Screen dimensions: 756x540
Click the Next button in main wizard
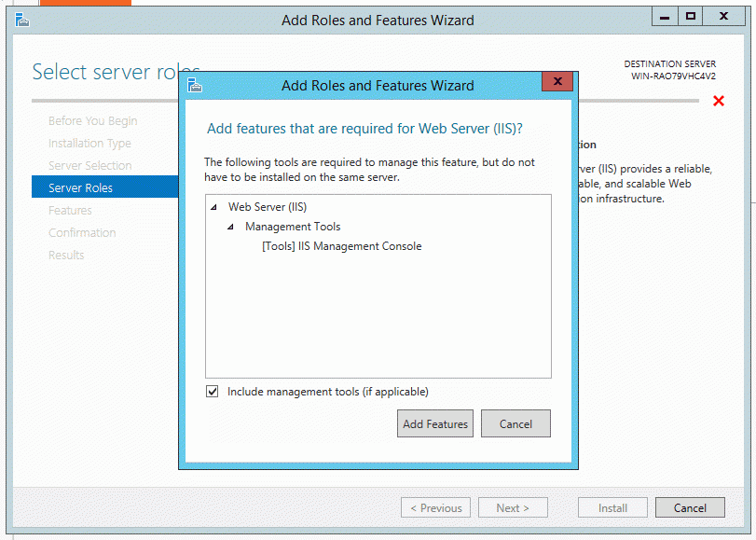[x=513, y=507]
